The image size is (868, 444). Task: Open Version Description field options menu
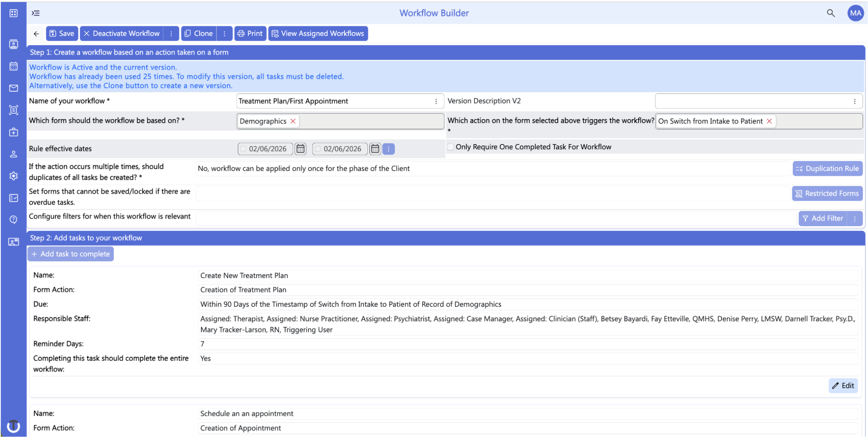[855, 101]
